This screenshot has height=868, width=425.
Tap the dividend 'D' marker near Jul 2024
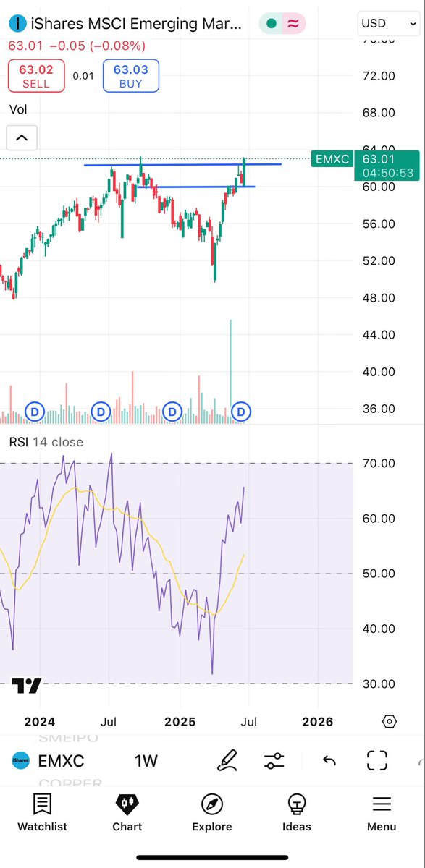(x=101, y=412)
